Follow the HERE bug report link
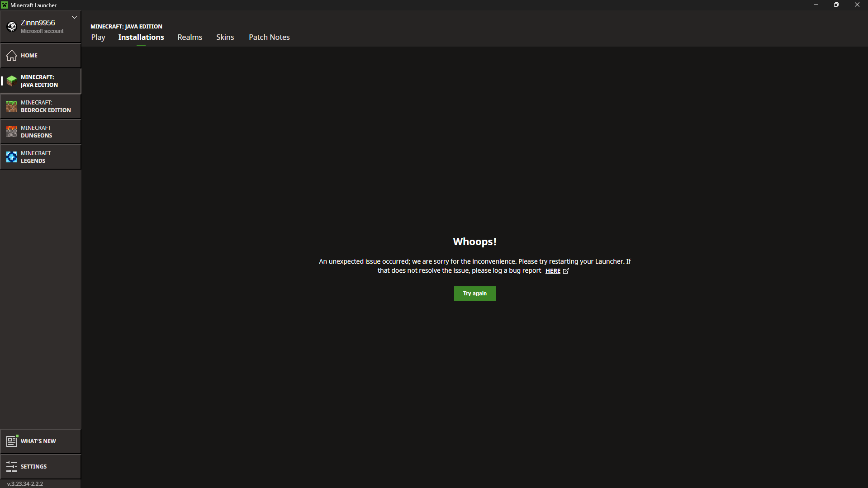This screenshot has height=488, width=868. coord(553,270)
